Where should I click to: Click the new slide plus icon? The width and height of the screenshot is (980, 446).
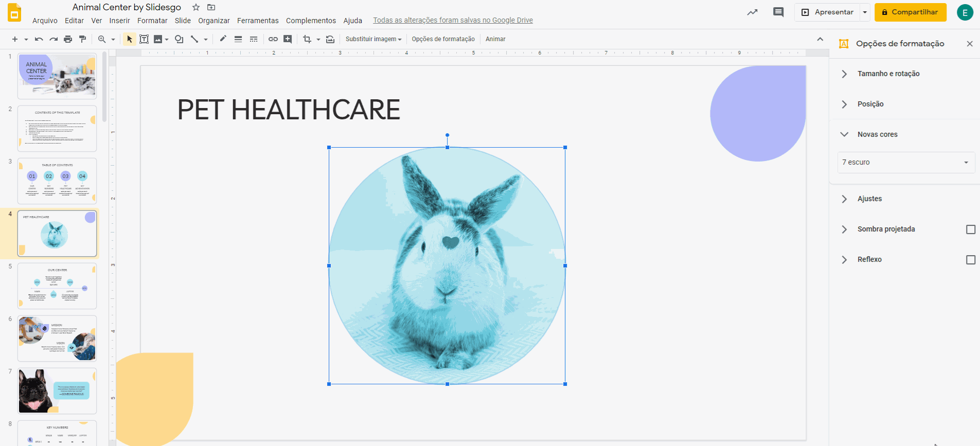pyautogui.click(x=15, y=39)
